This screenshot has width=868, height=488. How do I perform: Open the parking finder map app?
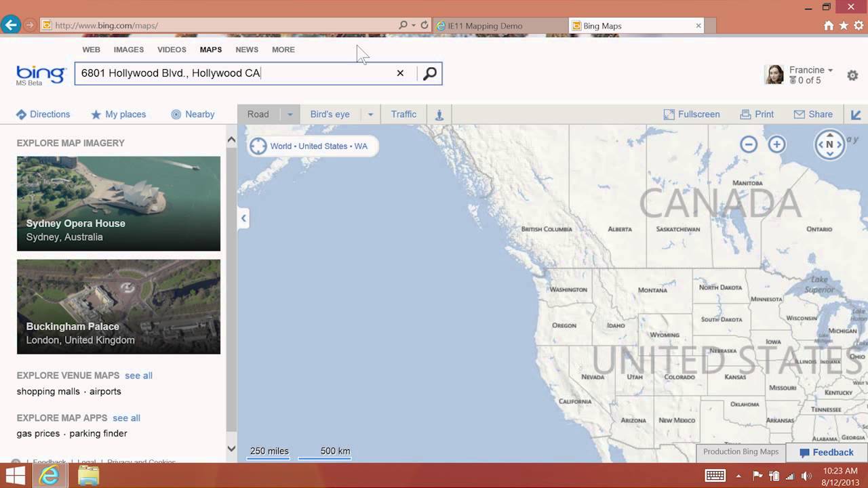click(98, 433)
